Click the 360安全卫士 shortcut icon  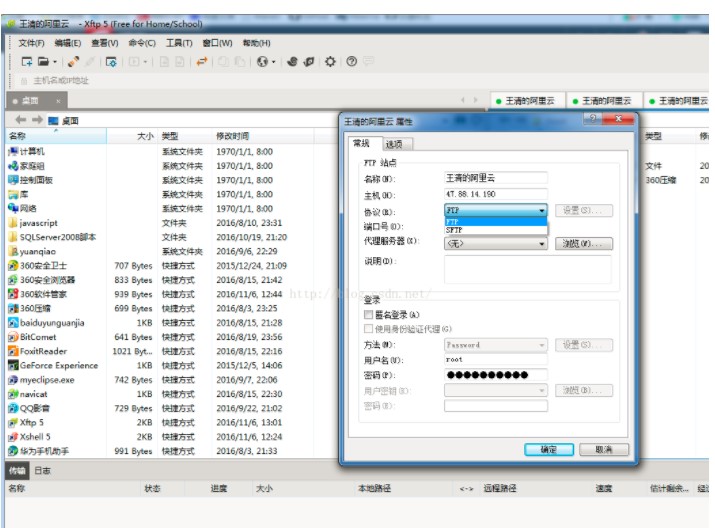(13, 265)
